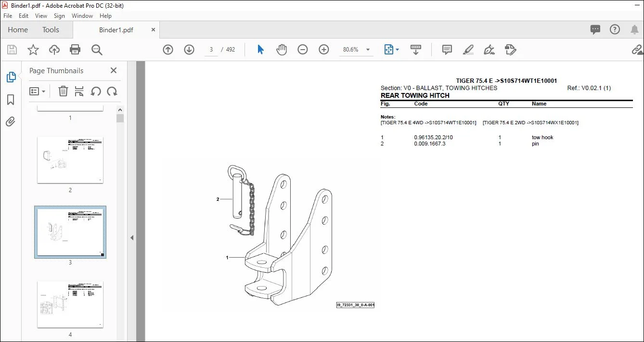Zoom in with the plus icon
The width and height of the screenshot is (644, 342).
coord(324,50)
